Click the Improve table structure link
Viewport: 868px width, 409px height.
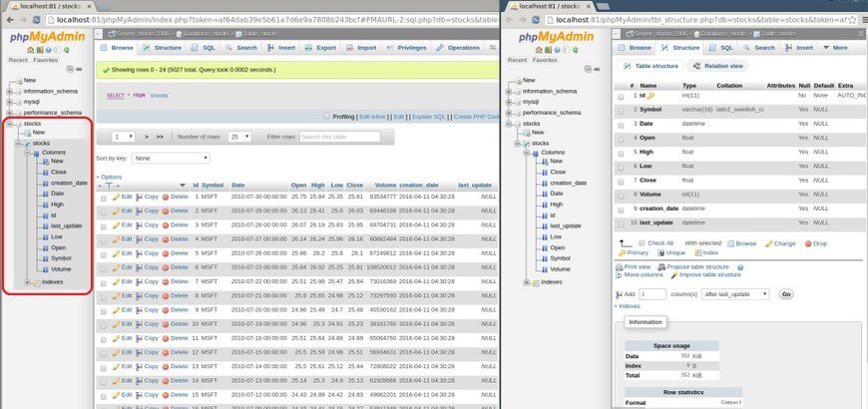(709, 275)
